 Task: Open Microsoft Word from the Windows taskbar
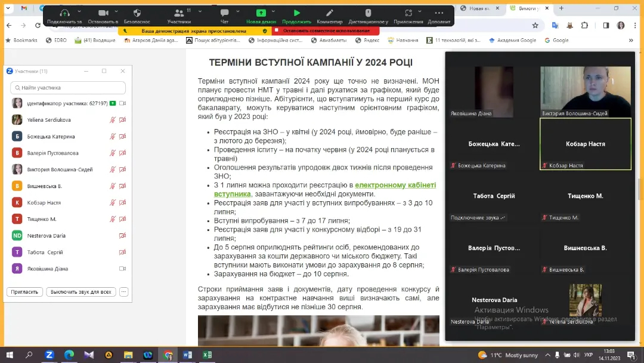tap(187, 355)
